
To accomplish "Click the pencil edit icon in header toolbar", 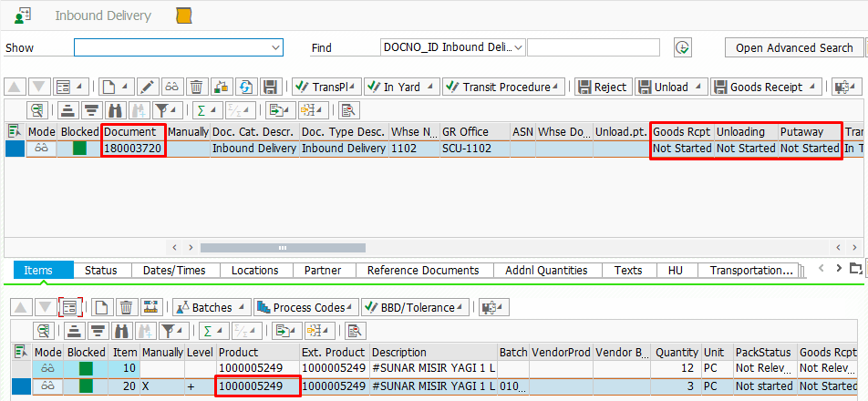I will click(x=148, y=87).
